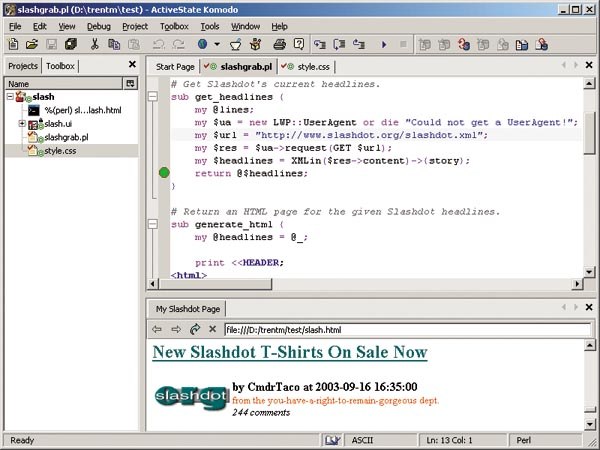Open the View menu
The image size is (600, 450).
coord(67,26)
